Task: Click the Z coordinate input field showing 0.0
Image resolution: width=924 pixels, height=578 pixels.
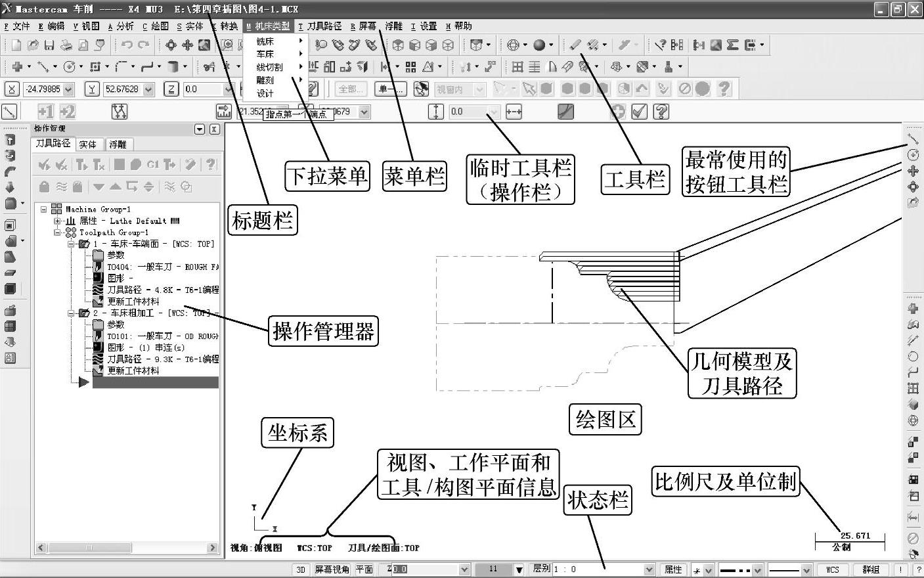Action: coord(203,89)
